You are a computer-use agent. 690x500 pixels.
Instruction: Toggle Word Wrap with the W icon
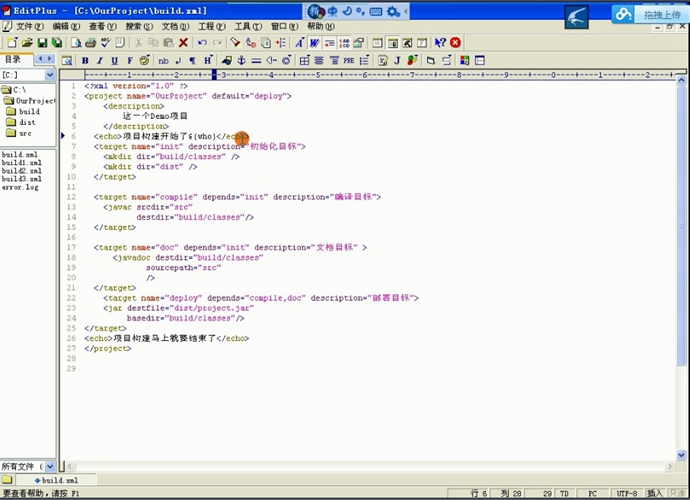(314, 43)
